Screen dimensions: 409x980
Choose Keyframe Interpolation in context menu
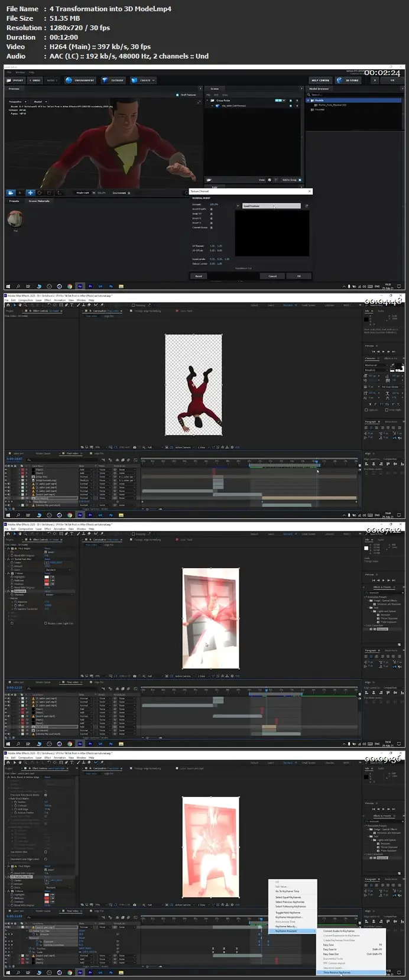(289, 917)
